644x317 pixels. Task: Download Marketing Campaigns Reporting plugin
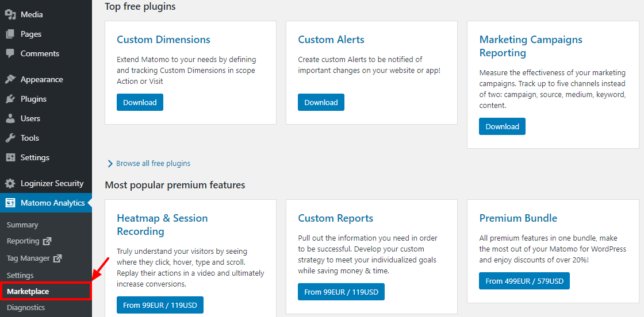click(503, 127)
